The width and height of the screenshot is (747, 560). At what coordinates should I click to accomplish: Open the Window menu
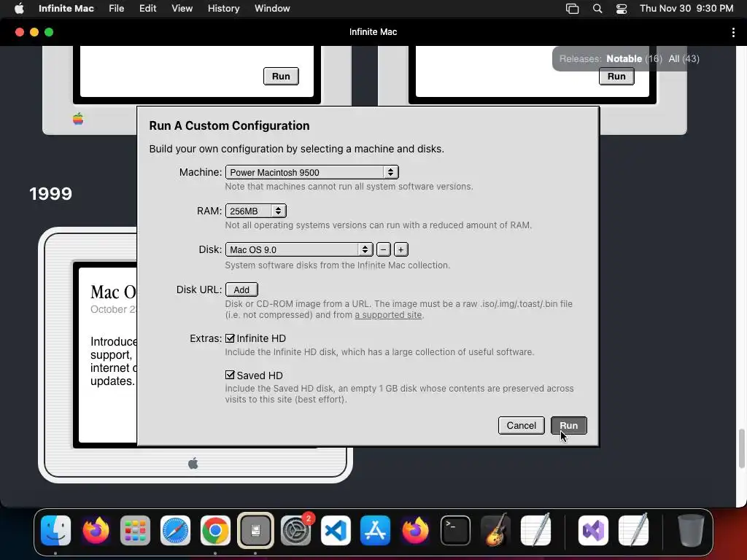[x=272, y=8]
